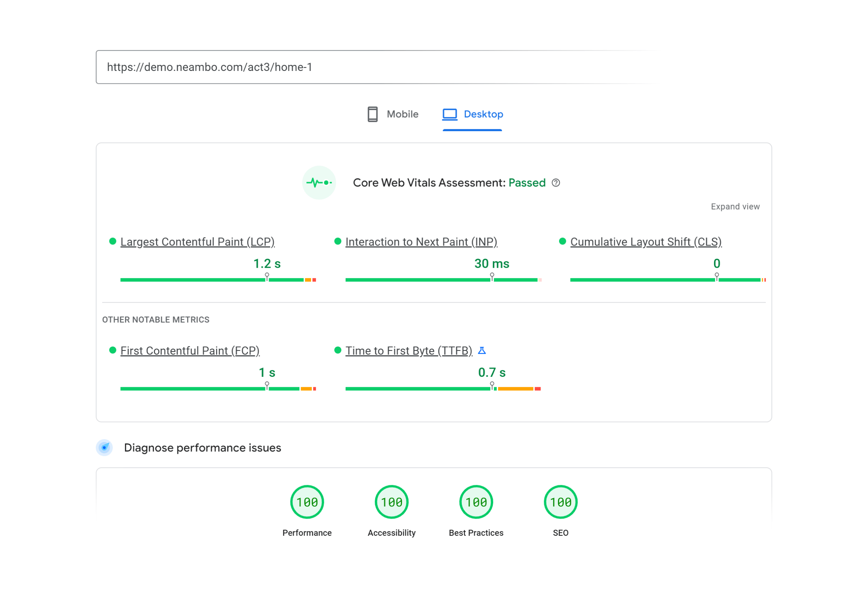Click the desktop laptop icon
This screenshot has width=868, height=596.
click(450, 114)
